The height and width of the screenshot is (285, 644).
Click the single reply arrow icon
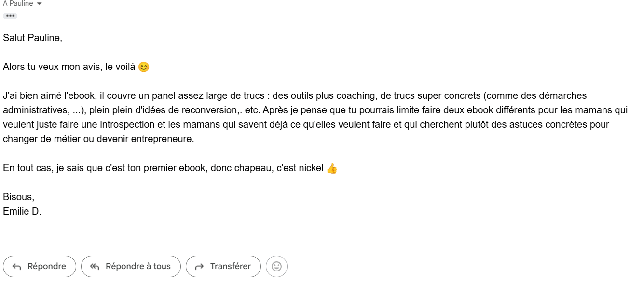click(x=17, y=267)
